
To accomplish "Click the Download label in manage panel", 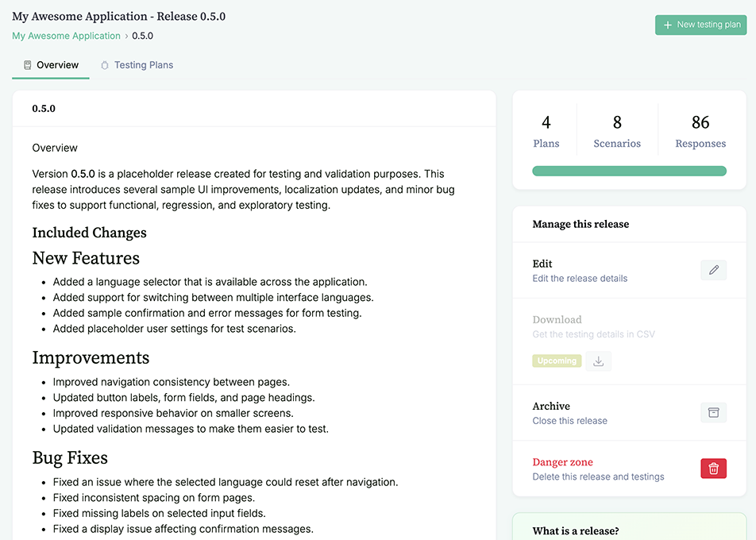I will pyautogui.click(x=557, y=320).
